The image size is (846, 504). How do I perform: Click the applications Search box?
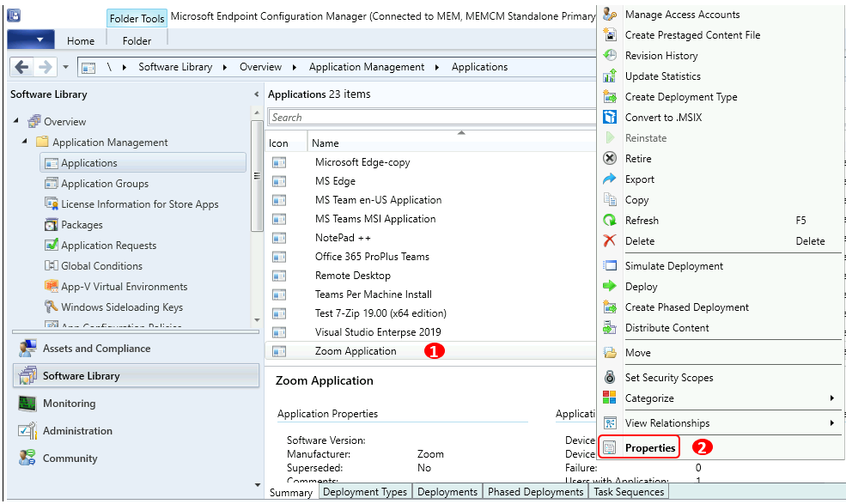pos(432,117)
